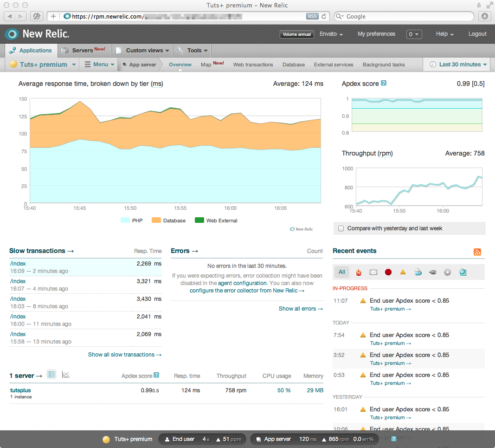Click the help icon in the bottom status bar
The height and width of the screenshot is (448, 495).
394,439
